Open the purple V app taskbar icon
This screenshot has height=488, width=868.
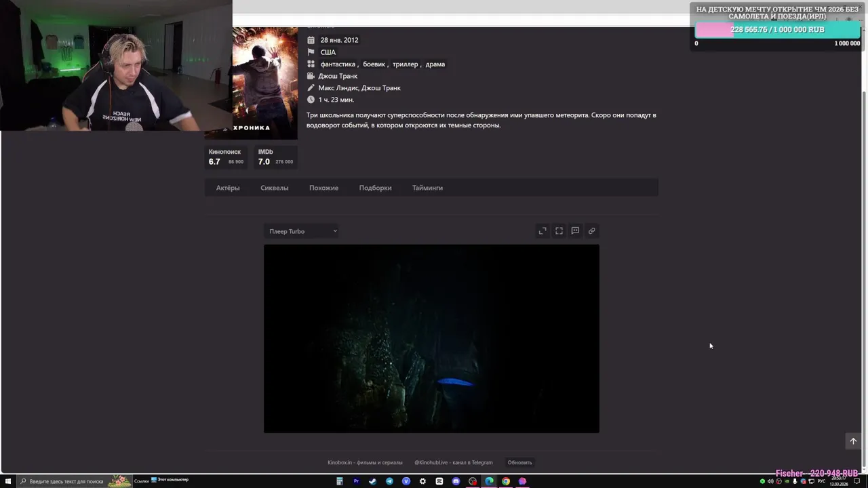tap(406, 481)
